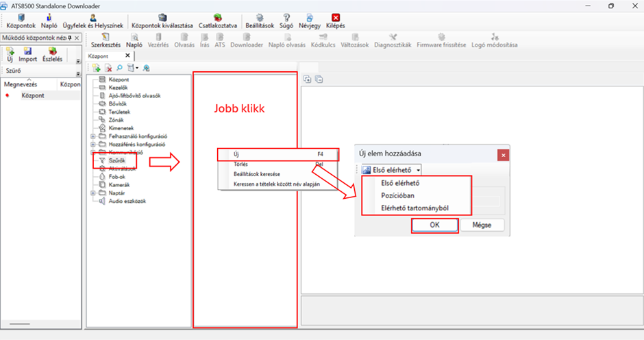Click the Napló icon in main toolbar
Image resolution: width=644 pixels, height=340 pixels.
click(49, 17)
